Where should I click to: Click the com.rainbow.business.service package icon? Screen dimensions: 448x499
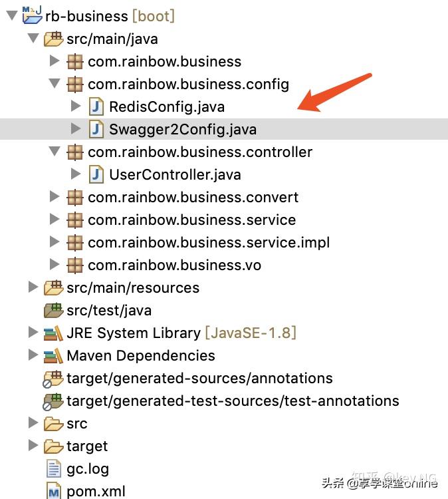[75, 220]
